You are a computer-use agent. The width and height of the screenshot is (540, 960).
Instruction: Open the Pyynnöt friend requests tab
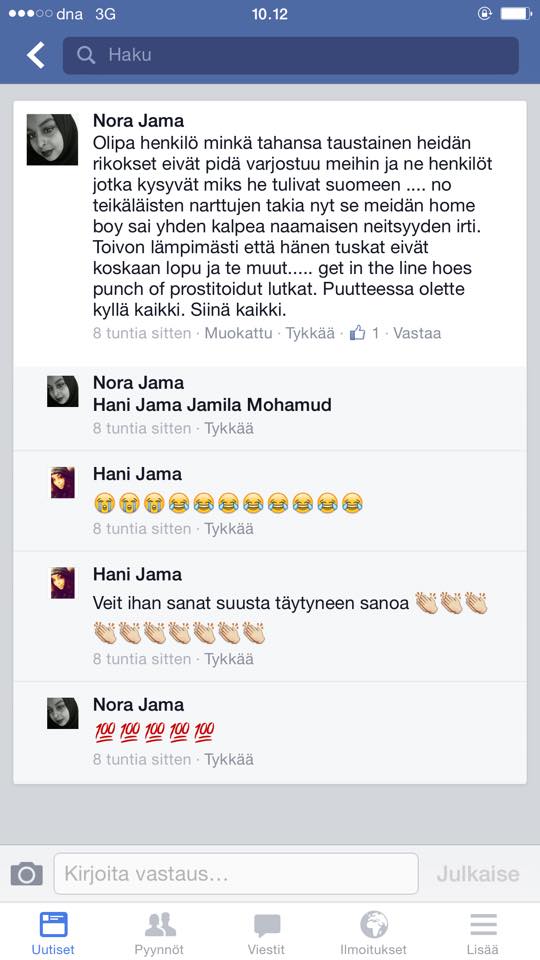(x=159, y=934)
